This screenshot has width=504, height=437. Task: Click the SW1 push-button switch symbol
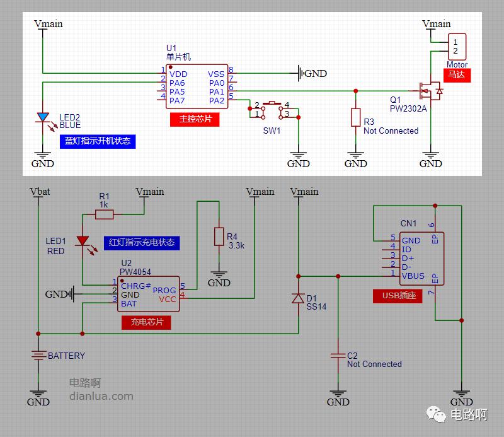272,109
